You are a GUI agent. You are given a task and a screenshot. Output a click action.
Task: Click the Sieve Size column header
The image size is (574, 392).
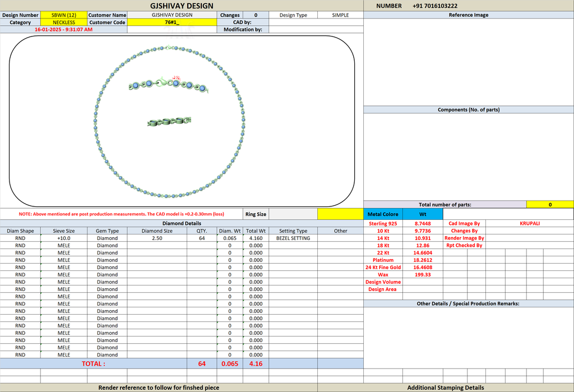pyautogui.click(x=64, y=231)
